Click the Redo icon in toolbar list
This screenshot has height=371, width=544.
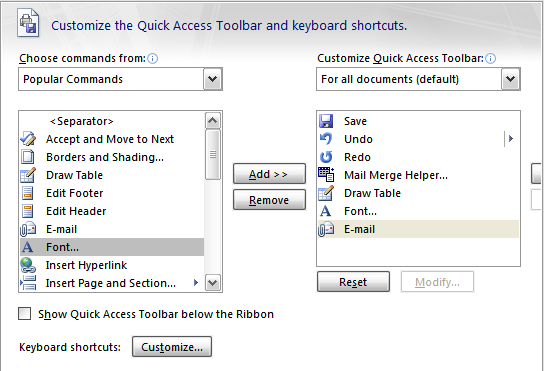pos(326,157)
